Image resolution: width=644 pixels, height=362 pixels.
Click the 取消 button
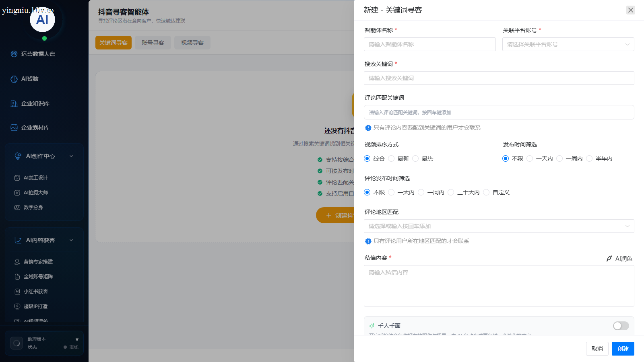point(597,349)
